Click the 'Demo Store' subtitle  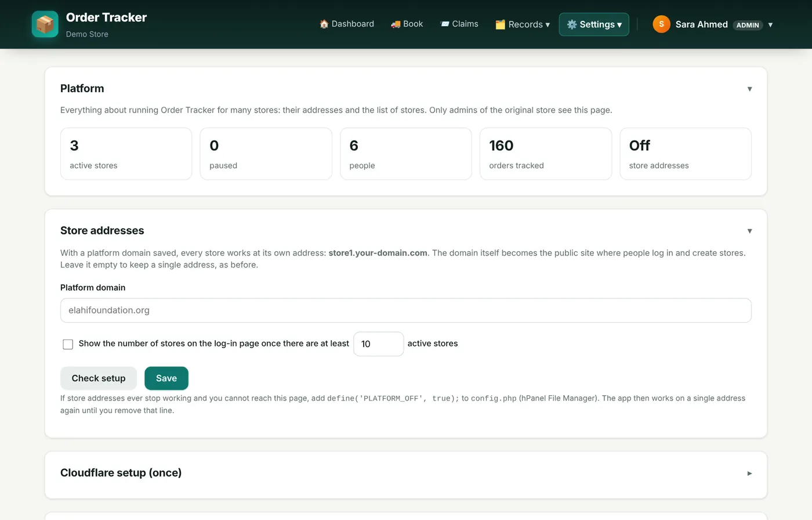pos(87,34)
